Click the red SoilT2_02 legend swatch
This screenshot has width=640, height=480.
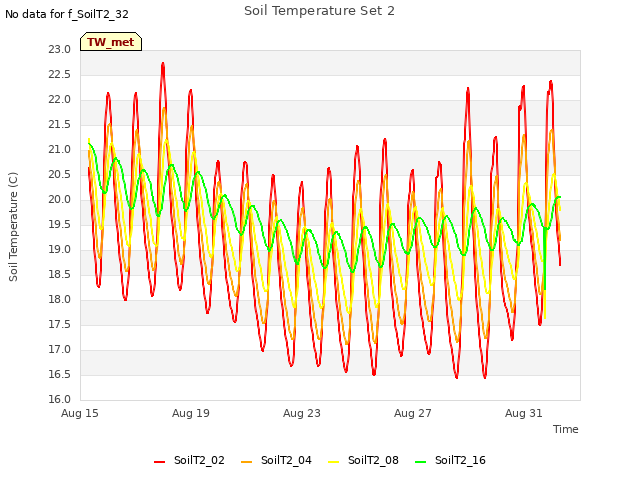tap(159, 462)
